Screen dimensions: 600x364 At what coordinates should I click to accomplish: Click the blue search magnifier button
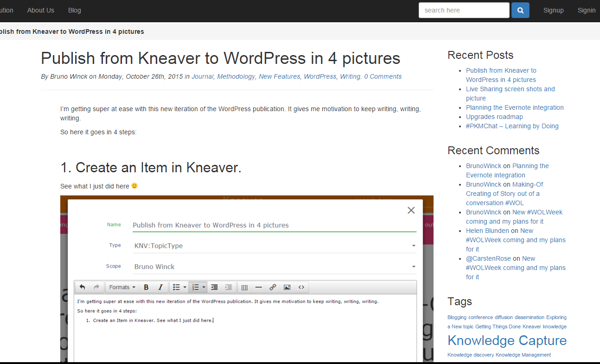click(520, 10)
